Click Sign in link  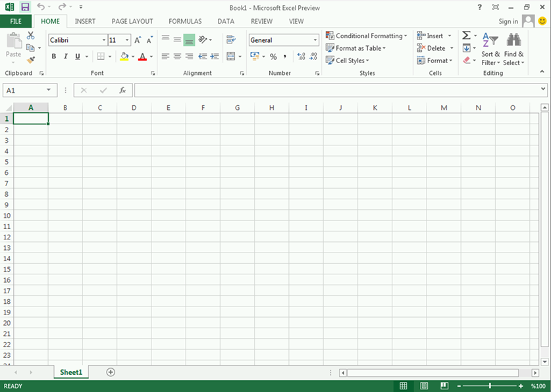(x=508, y=22)
